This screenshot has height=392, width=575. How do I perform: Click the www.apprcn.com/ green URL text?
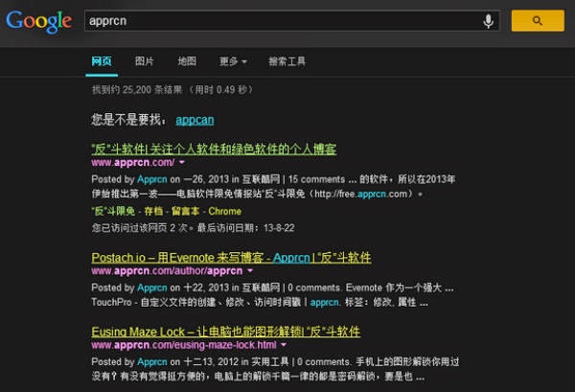(133, 162)
